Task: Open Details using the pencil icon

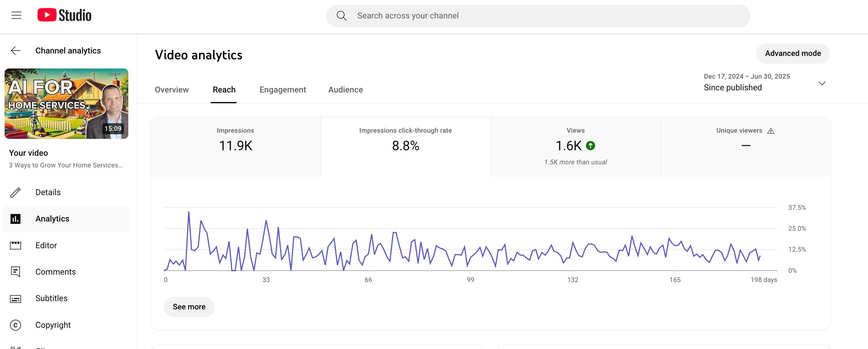Action: [x=15, y=192]
